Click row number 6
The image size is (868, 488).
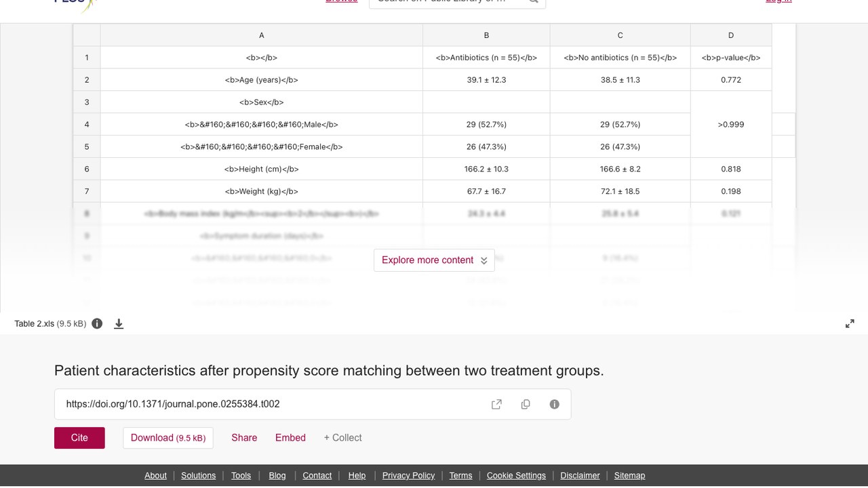(x=87, y=169)
